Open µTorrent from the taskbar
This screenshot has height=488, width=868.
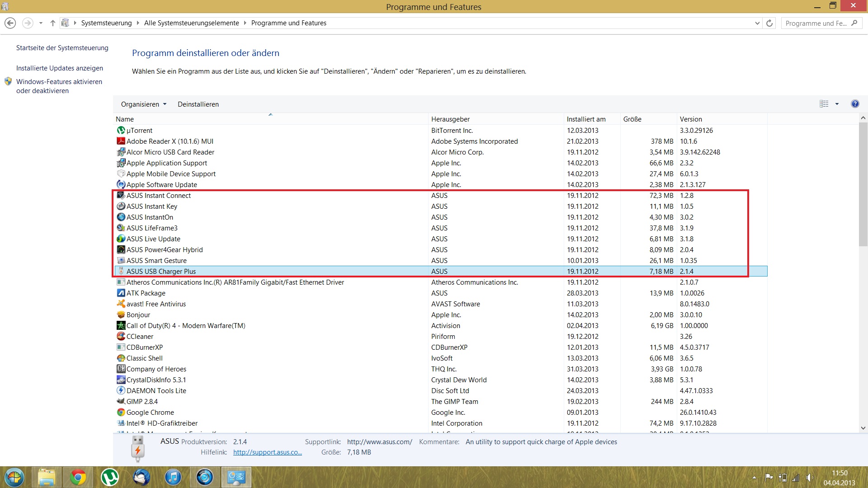click(109, 477)
